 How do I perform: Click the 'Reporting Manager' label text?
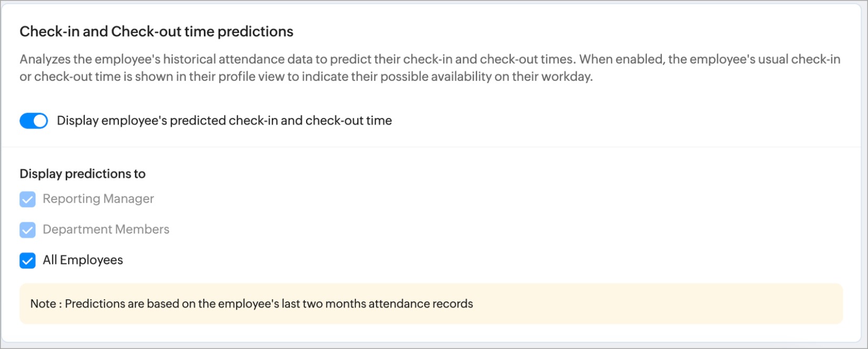pyautogui.click(x=98, y=199)
